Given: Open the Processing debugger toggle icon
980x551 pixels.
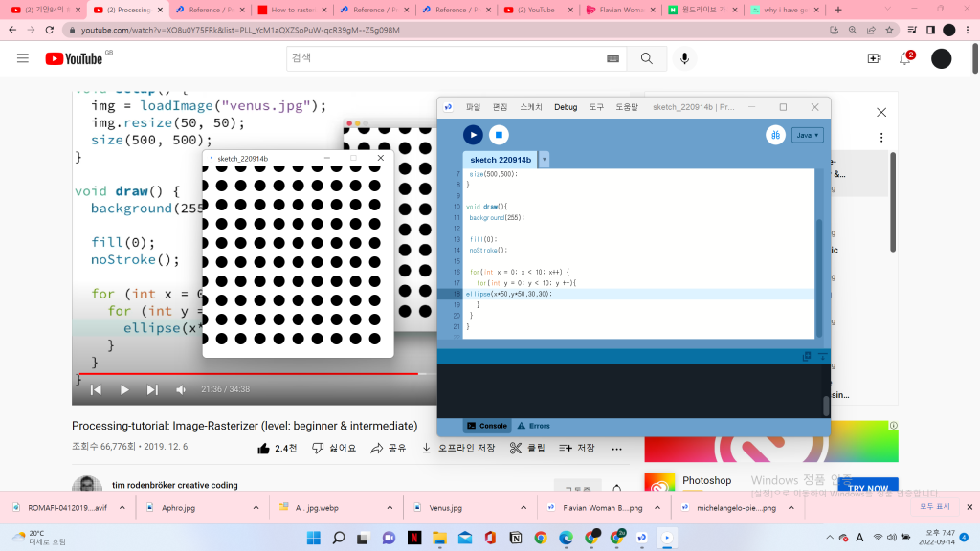Looking at the screenshot, I should point(775,135).
